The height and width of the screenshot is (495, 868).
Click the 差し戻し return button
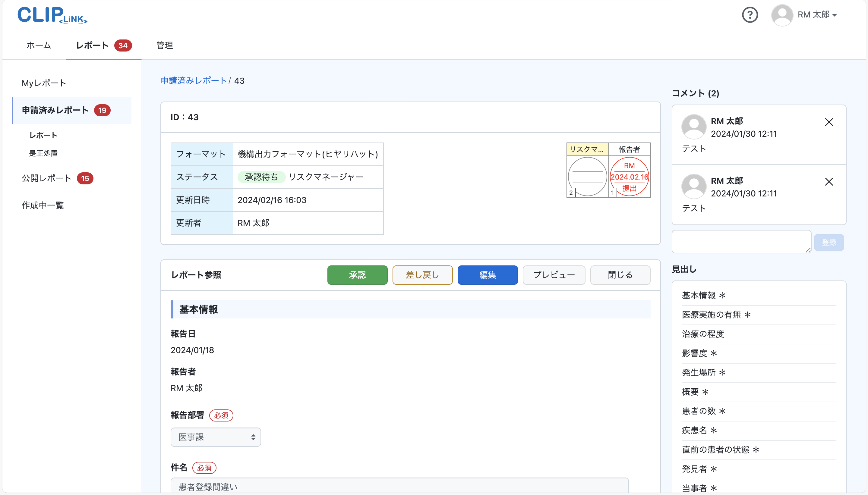coord(422,275)
